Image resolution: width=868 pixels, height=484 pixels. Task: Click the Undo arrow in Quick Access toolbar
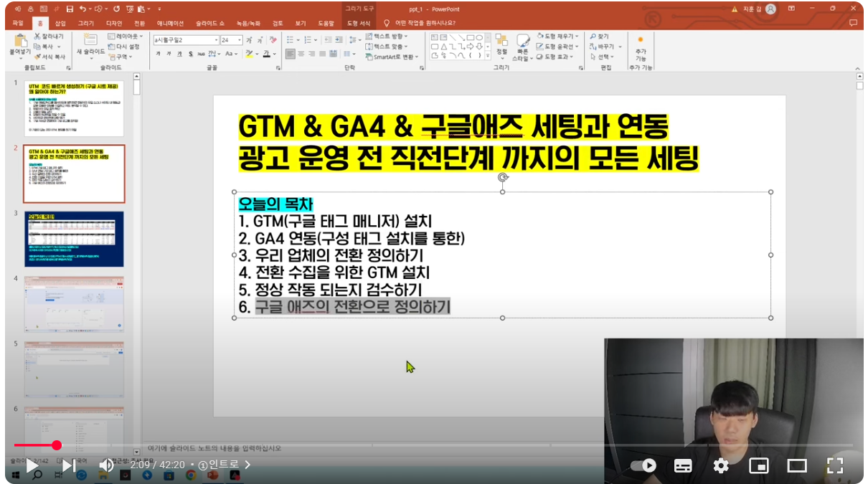pos(84,9)
